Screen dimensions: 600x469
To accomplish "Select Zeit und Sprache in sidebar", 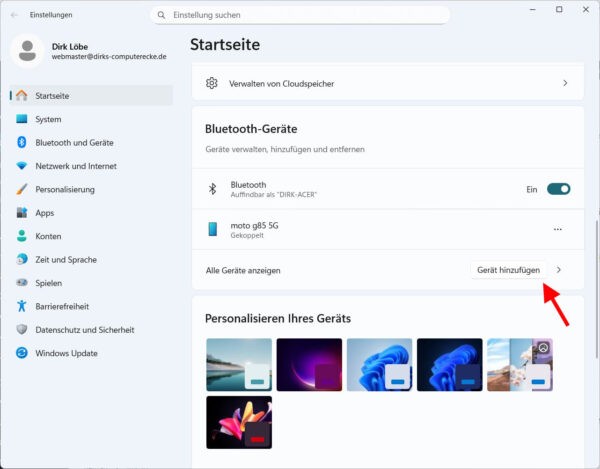I will 65,259.
